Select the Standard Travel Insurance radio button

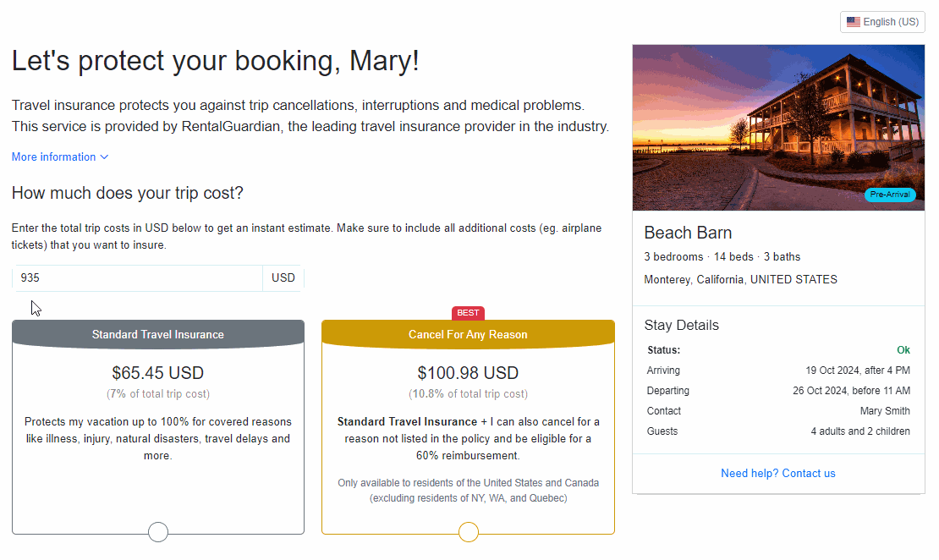pyautogui.click(x=158, y=532)
